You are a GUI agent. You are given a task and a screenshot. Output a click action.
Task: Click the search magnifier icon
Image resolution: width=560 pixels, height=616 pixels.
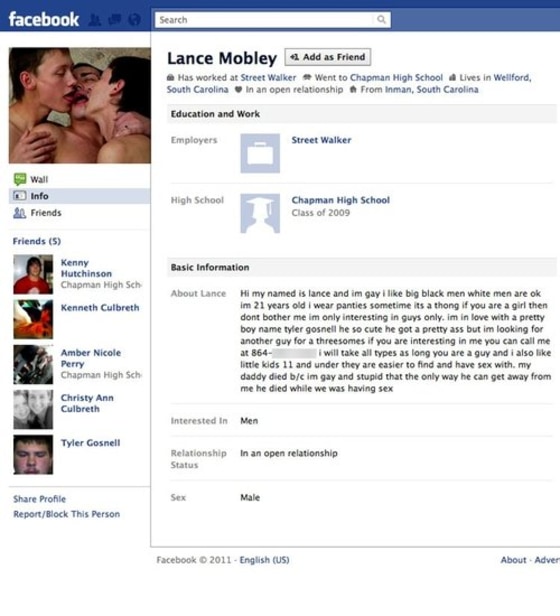[381, 19]
